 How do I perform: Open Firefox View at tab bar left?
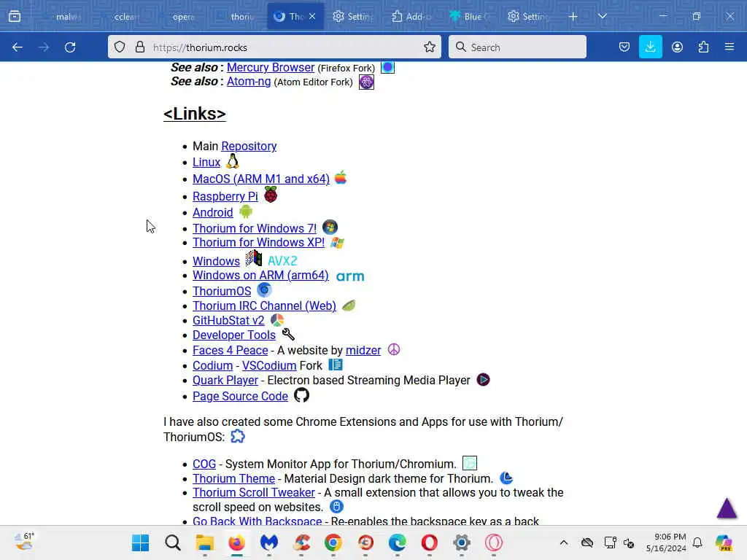tap(15, 17)
